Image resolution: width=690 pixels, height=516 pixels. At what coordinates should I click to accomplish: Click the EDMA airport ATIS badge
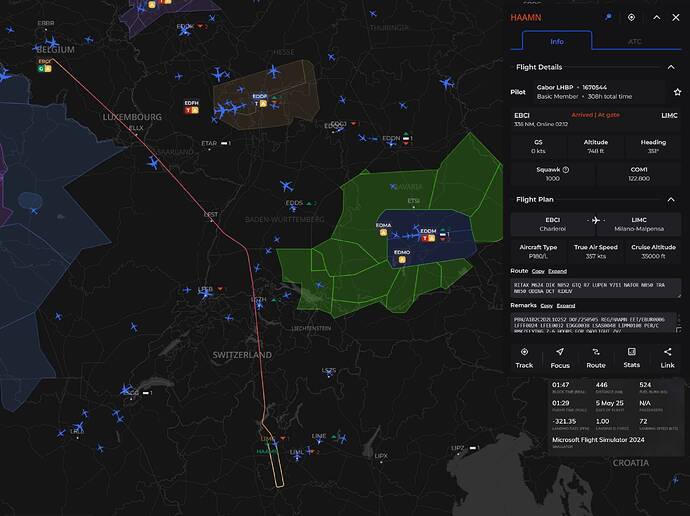(383, 232)
